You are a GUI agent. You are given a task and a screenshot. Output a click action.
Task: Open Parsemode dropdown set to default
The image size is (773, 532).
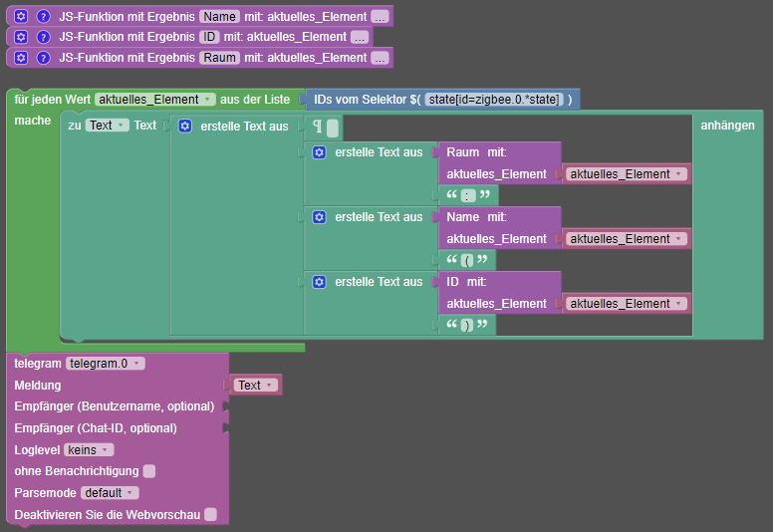tap(110, 493)
